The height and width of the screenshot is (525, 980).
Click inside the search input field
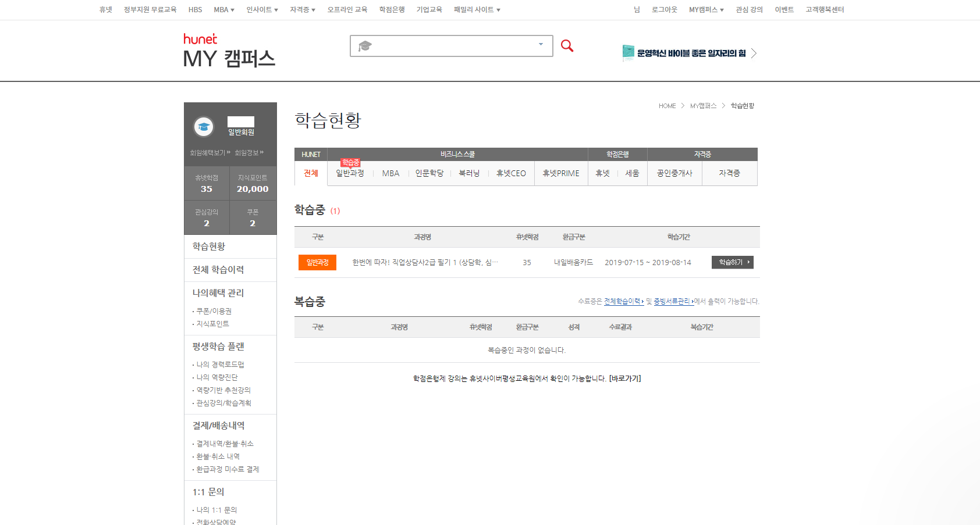[451, 46]
